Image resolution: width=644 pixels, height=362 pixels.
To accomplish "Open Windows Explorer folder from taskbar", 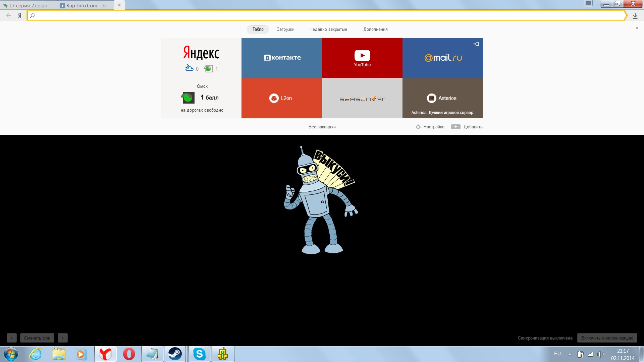I will point(59,354).
